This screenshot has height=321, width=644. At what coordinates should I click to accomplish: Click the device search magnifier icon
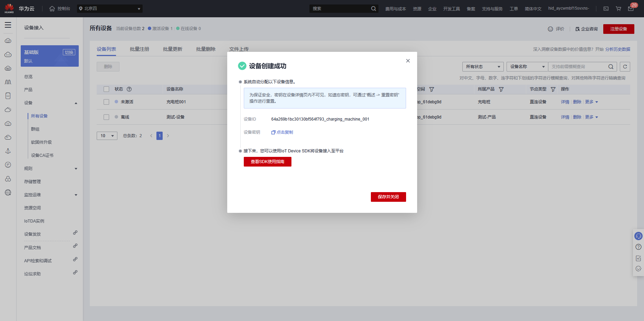coord(611,67)
